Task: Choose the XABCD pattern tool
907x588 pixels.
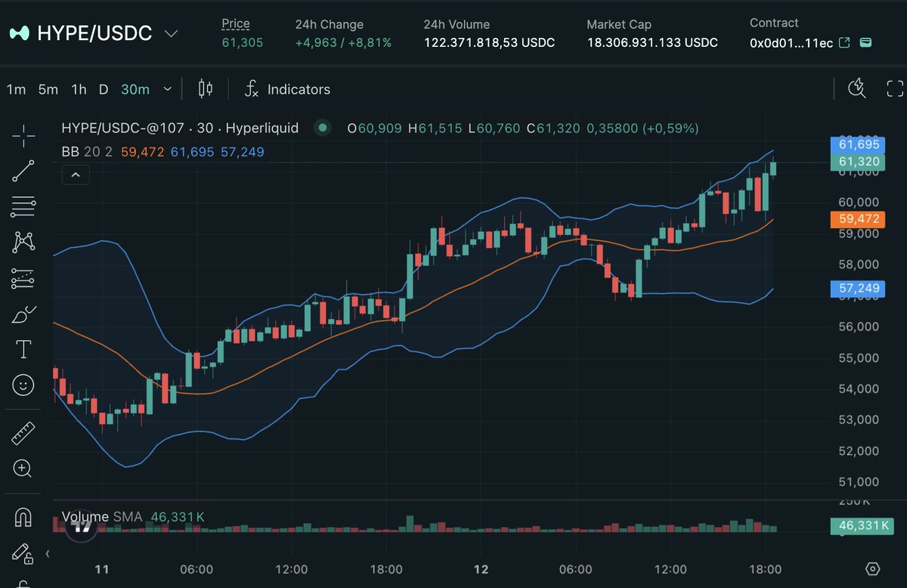Action: point(23,242)
